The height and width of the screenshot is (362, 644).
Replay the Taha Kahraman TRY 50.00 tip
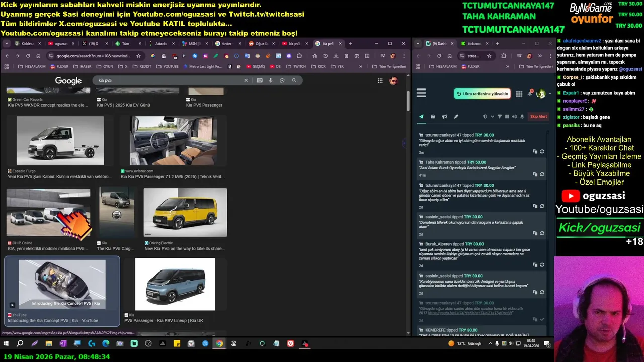point(542,174)
